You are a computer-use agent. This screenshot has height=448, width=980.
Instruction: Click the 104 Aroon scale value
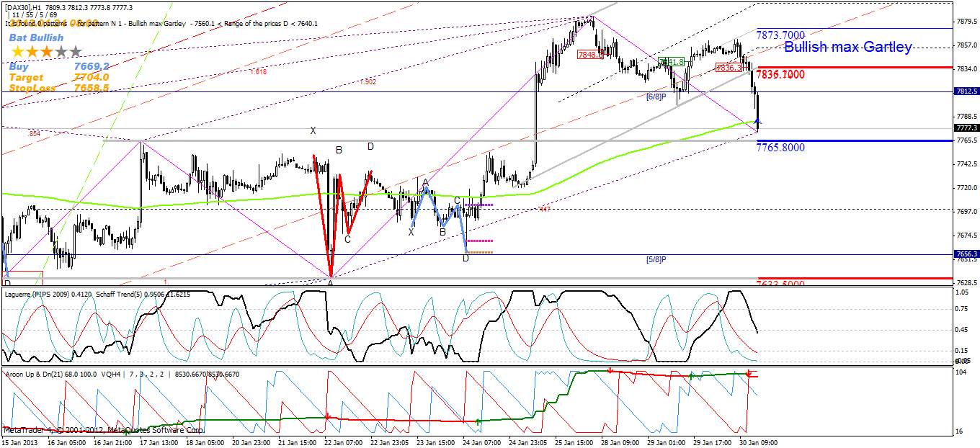pyautogui.click(x=960, y=372)
